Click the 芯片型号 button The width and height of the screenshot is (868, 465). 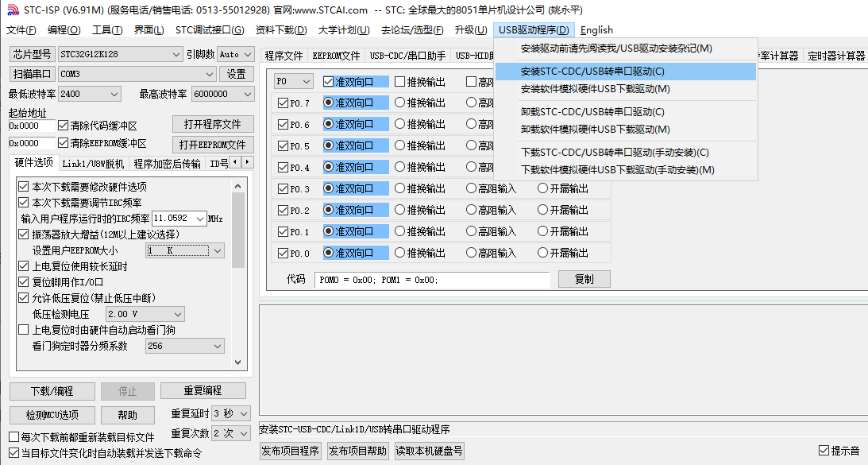(32, 54)
